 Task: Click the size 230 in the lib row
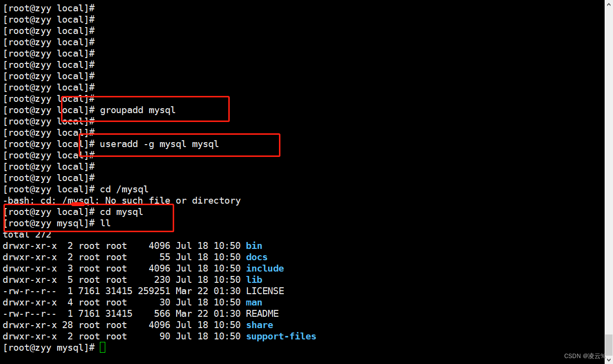(162, 280)
